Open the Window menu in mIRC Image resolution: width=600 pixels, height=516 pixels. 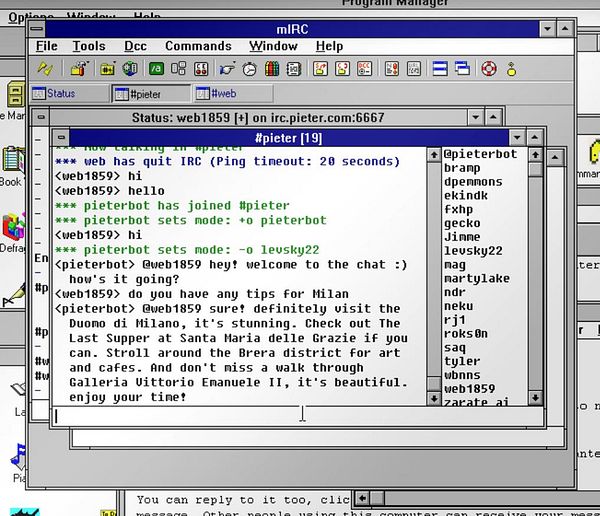[273, 46]
